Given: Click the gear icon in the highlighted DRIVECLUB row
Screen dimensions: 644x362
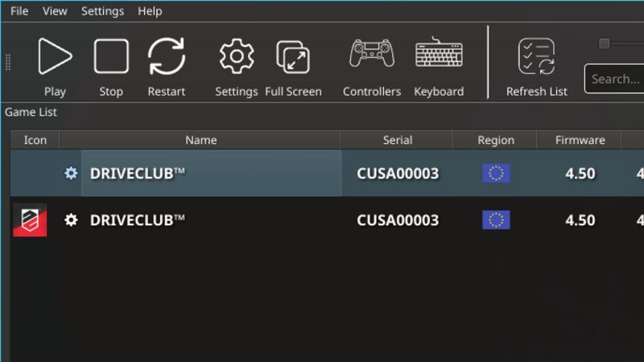Looking at the screenshot, I should point(71,174).
